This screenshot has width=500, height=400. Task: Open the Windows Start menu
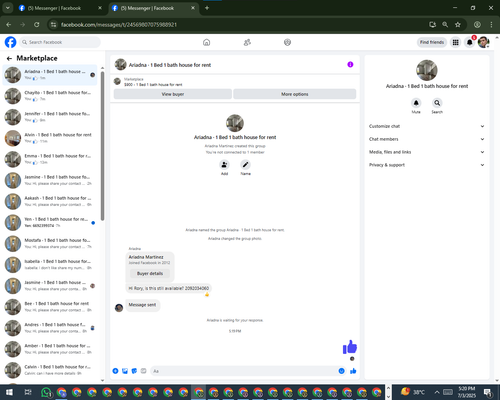(x=9, y=392)
